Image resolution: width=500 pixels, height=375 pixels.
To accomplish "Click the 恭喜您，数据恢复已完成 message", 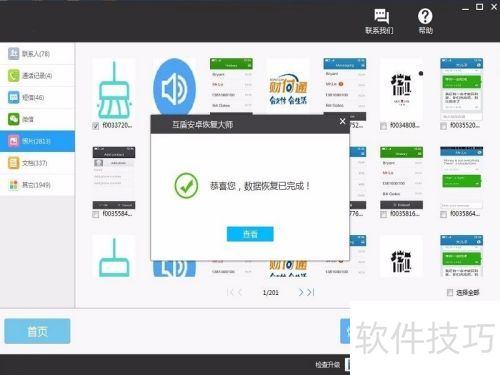I will [x=260, y=186].
